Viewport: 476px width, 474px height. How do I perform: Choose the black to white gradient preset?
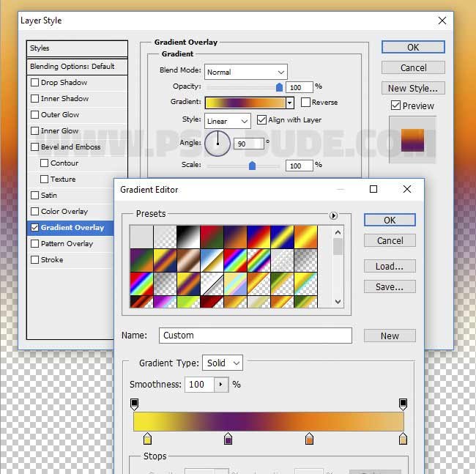point(187,237)
